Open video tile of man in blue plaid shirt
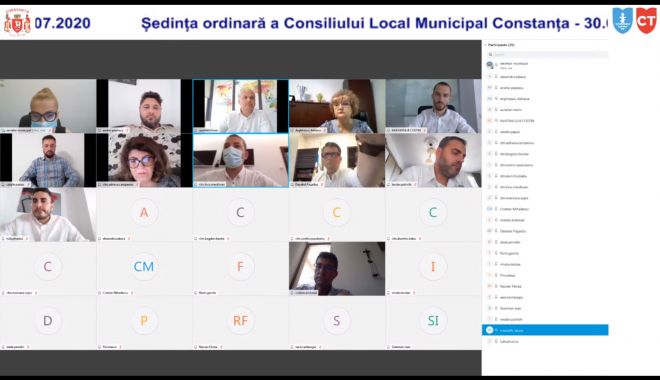This screenshot has width=660, height=380. click(x=48, y=160)
